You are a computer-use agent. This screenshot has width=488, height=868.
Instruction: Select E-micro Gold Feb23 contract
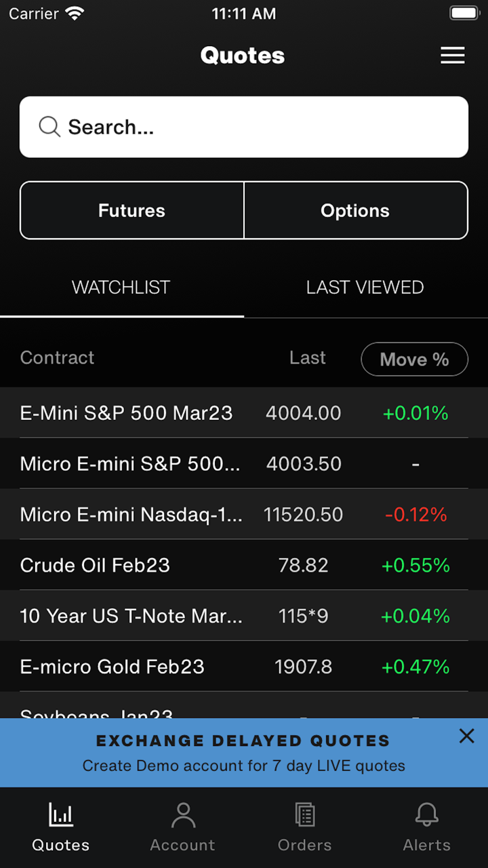point(113,667)
